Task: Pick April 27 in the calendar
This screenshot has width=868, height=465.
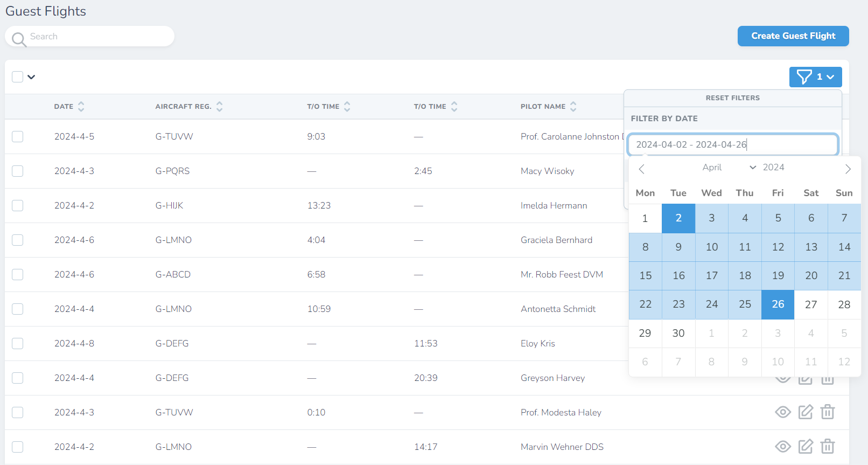Action: coord(810,304)
